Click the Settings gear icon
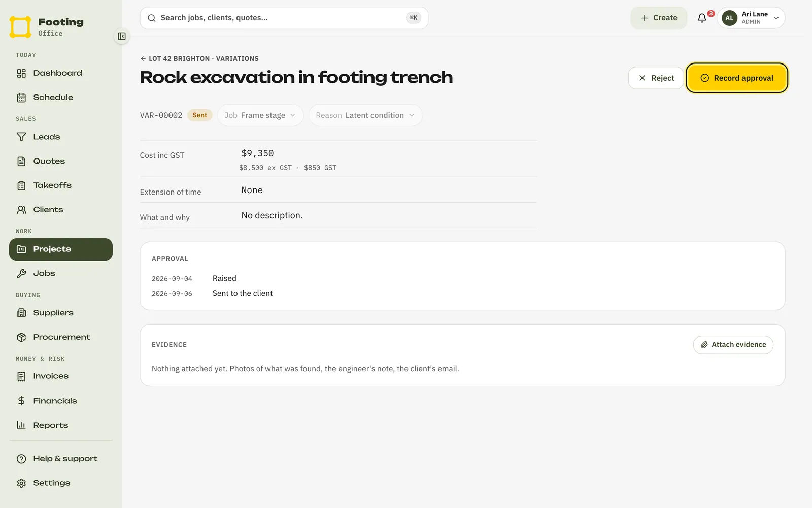 [21, 483]
